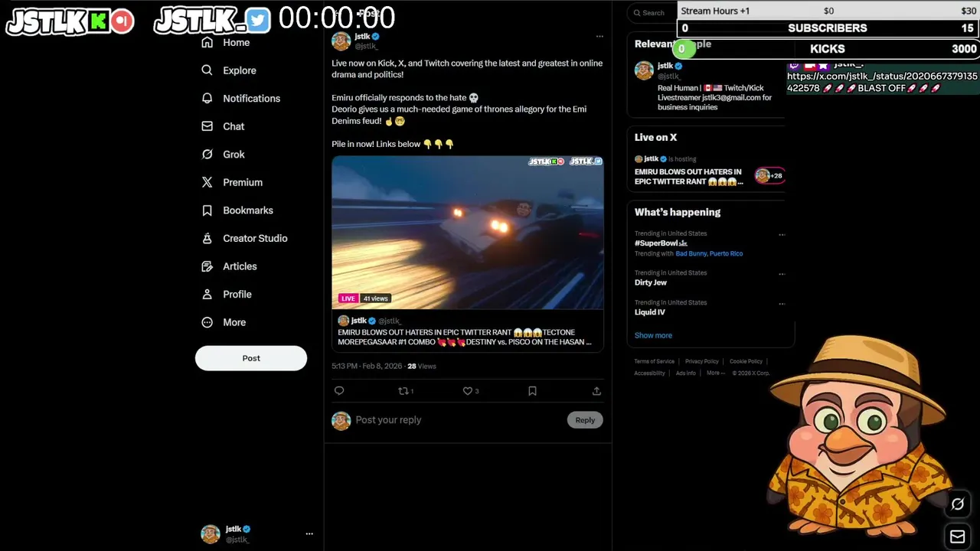Open the Liquid IV trending topic
This screenshot has width=980, height=551.
click(x=650, y=312)
